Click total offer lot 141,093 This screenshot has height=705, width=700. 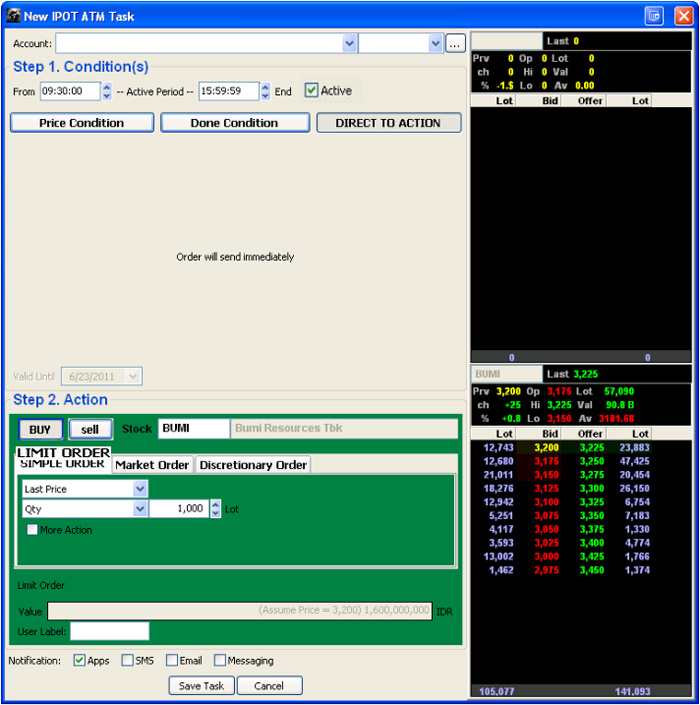(632, 691)
